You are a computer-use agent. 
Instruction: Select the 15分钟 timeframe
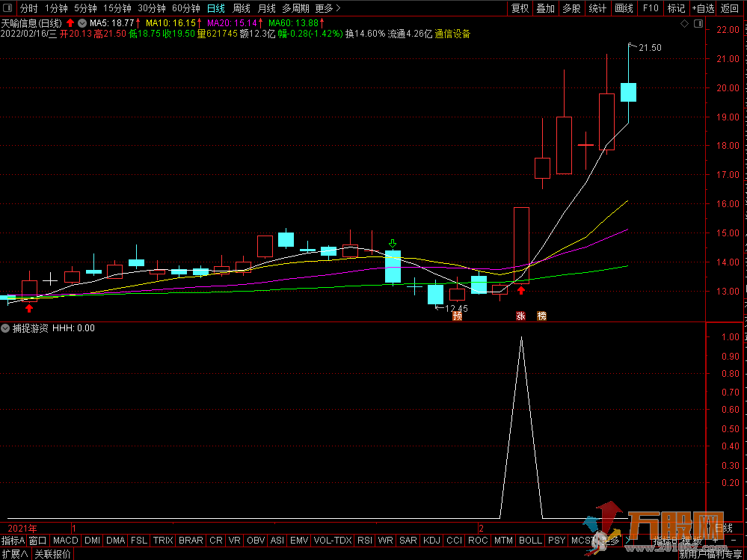coord(117,8)
